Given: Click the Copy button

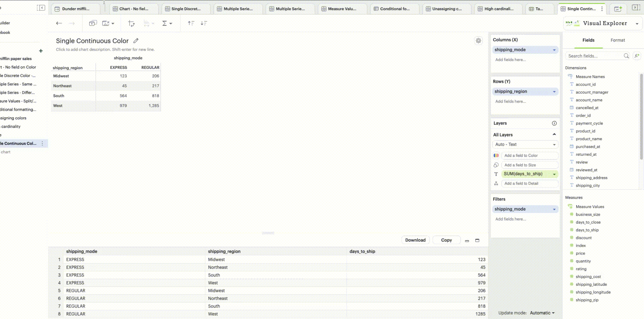Looking at the screenshot, I should tap(446, 240).
